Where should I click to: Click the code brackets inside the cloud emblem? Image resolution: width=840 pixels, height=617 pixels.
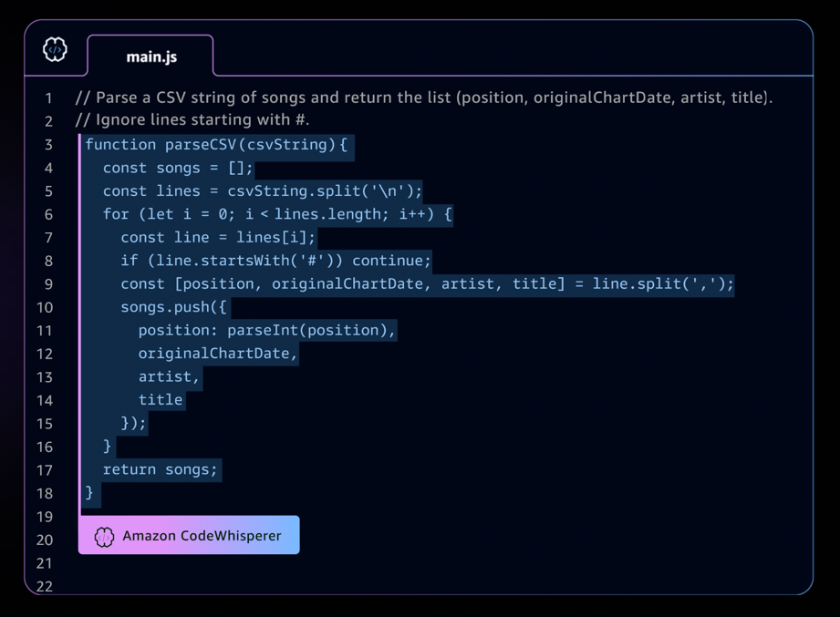[x=54, y=52]
